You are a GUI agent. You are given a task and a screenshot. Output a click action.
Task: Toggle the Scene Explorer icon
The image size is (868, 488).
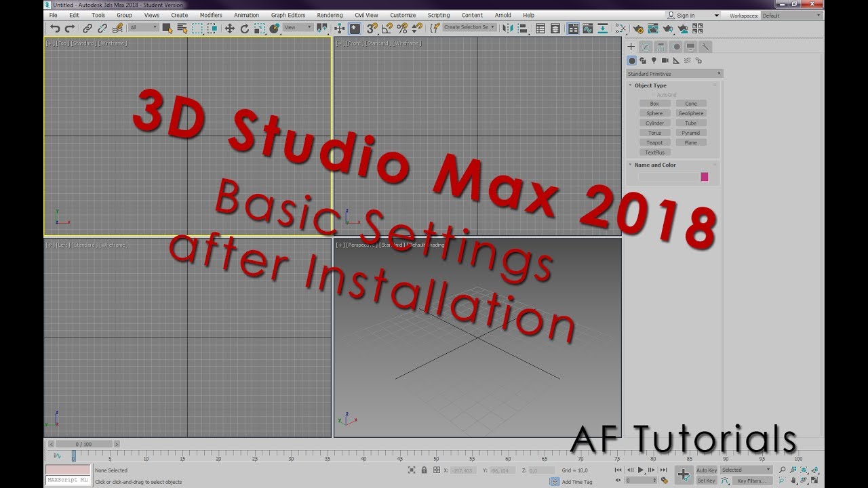click(540, 28)
